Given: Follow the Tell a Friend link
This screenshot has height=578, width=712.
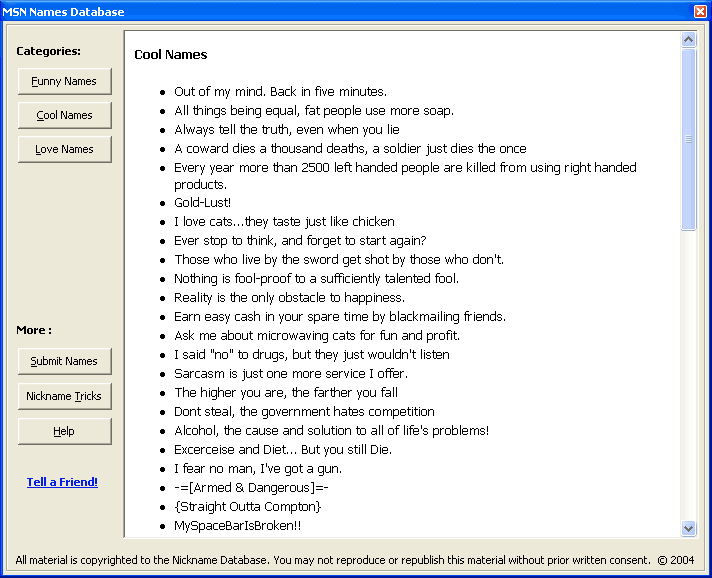Looking at the screenshot, I should (x=62, y=482).
